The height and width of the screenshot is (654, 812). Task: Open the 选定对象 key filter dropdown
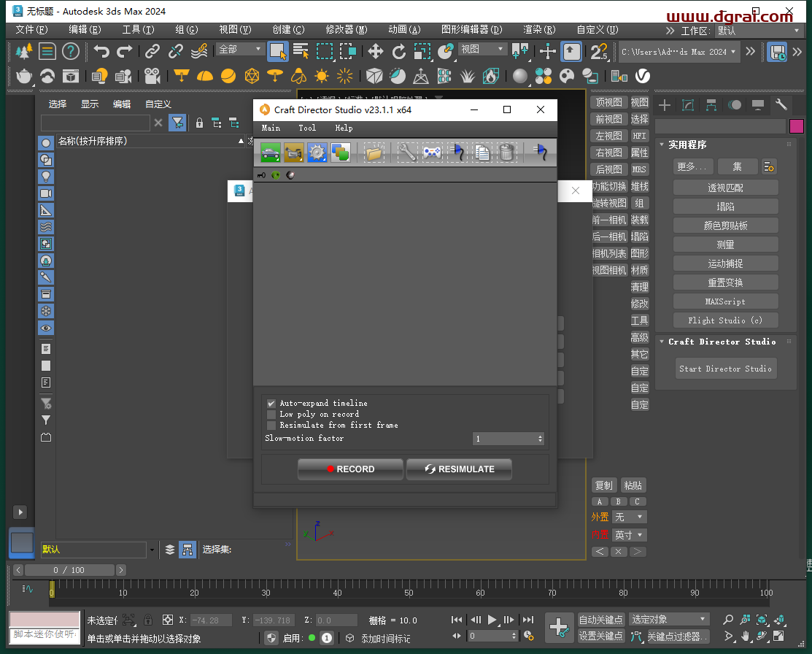[668, 619]
